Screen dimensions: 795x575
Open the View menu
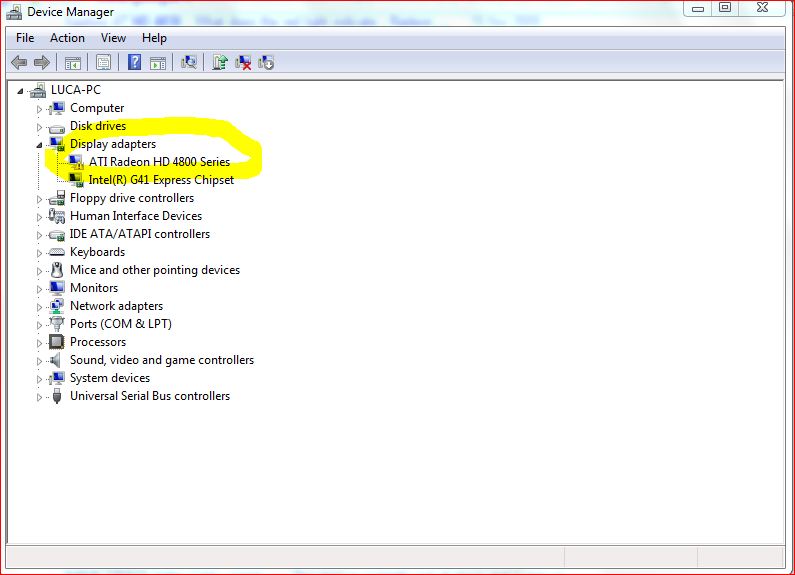[113, 38]
